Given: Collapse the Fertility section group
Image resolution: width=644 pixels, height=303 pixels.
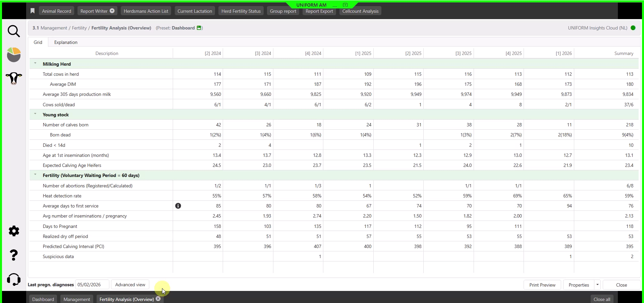Looking at the screenshot, I should (35, 175).
